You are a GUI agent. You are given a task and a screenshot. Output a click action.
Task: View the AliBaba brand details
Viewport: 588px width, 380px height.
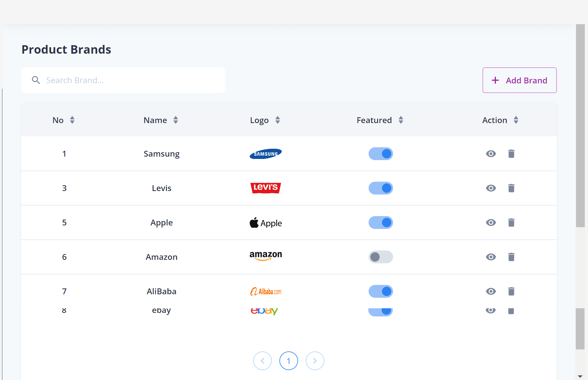point(491,291)
